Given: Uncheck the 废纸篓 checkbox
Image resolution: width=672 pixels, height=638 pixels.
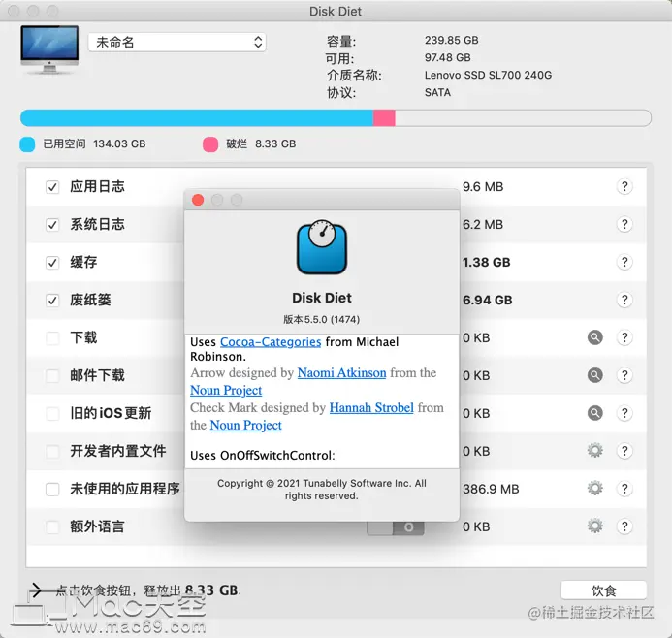Looking at the screenshot, I should click(52, 300).
